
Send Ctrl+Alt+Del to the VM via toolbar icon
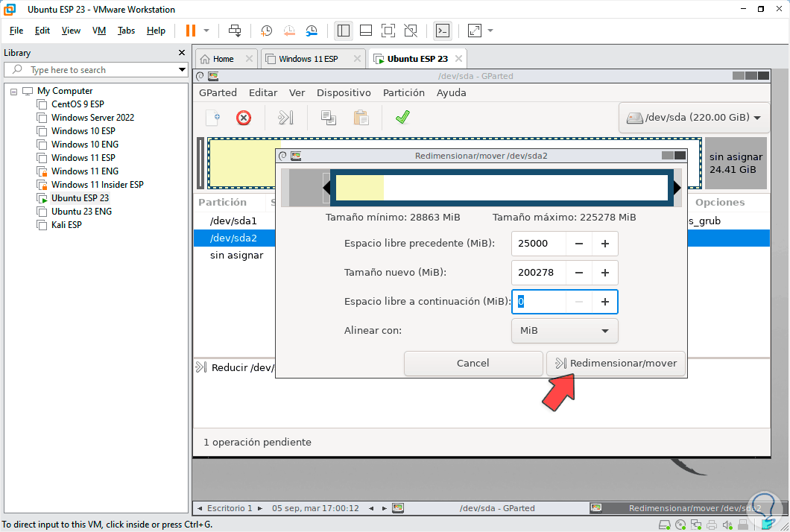coord(235,31)
